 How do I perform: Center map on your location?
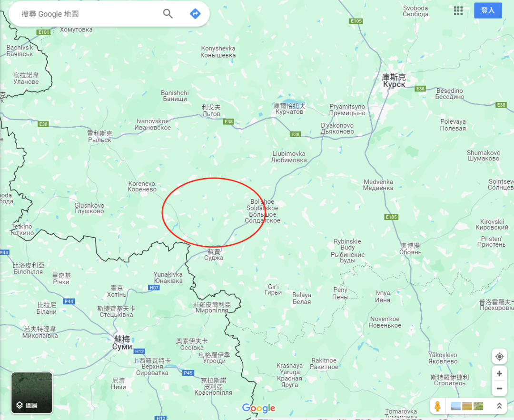point(499,356)
